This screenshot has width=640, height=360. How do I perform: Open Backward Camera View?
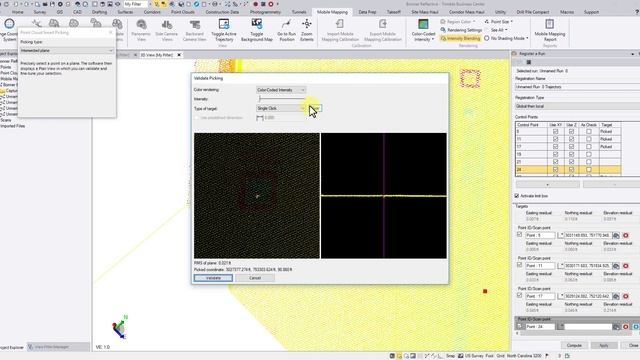coord(194,30)
